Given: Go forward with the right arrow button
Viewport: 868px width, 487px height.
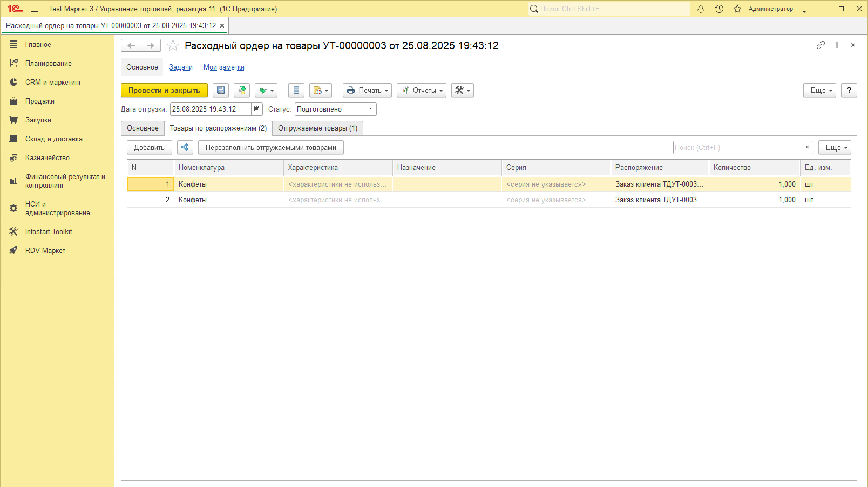Looking at the screenshot, I should pyautogui.click(x=151, y=46).
